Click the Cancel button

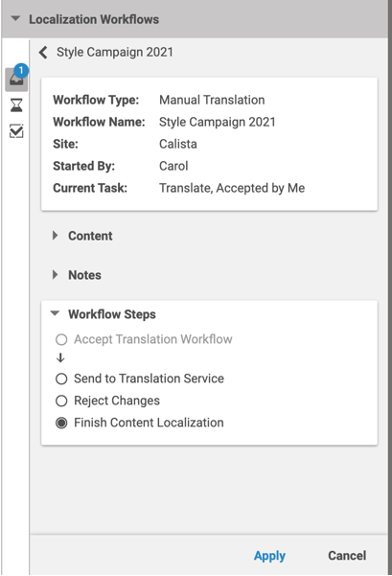[x=347, y=555]
